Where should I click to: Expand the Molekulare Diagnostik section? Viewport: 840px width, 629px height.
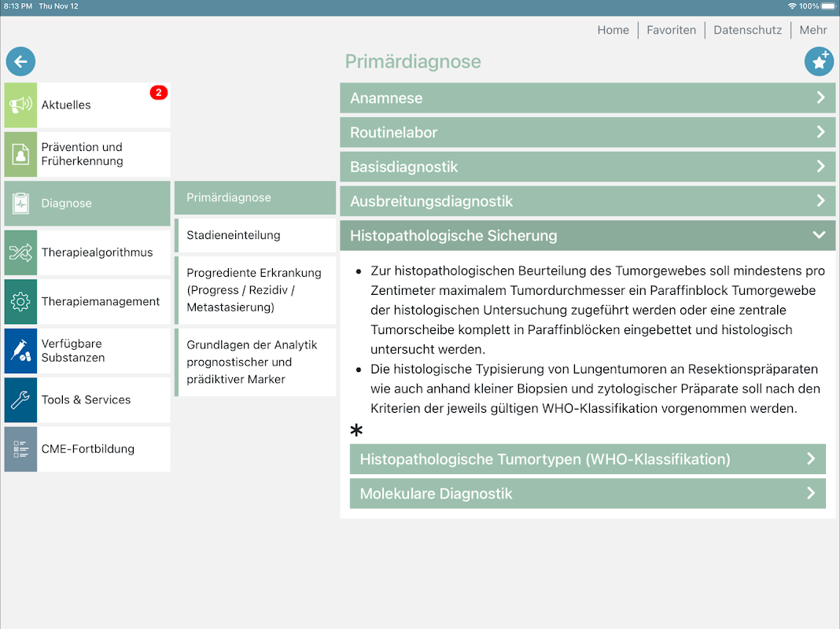pyautogui.click(x=588, y=494)
